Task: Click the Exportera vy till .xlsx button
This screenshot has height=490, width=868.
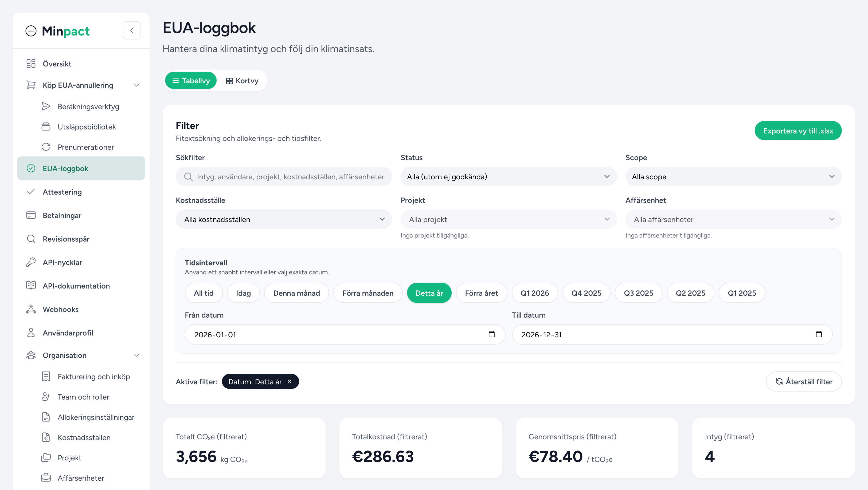Action: [798, 130]
